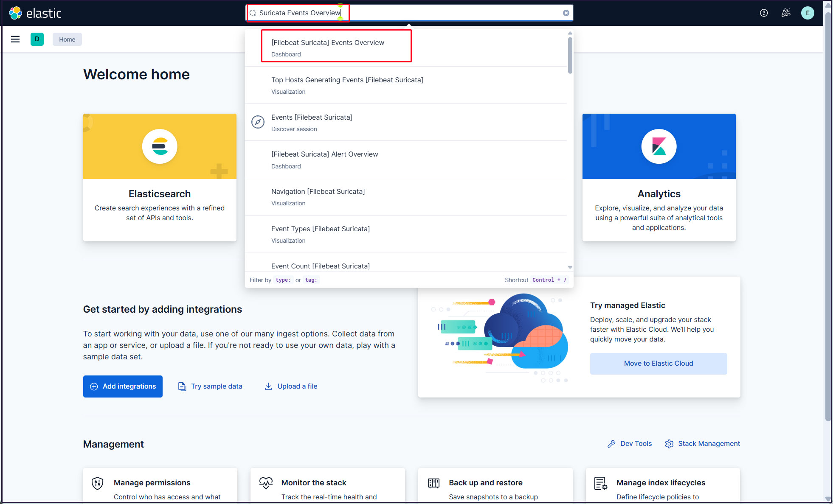Select Top Hosts Generating Events visualization result
The width and height of the screenshot is (833, 504).
click(x=407, y=85)
